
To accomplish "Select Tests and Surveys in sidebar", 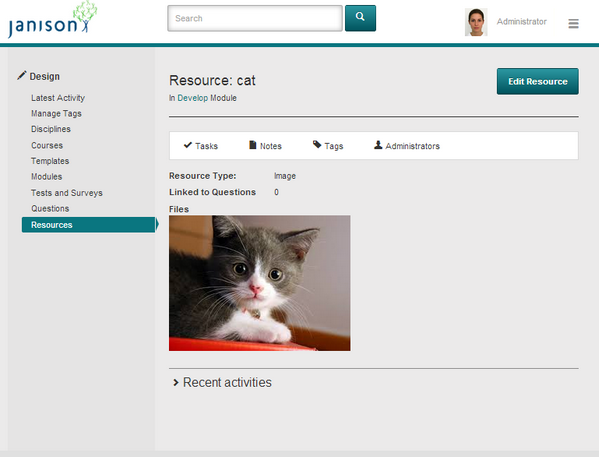I will pos(66,193).
